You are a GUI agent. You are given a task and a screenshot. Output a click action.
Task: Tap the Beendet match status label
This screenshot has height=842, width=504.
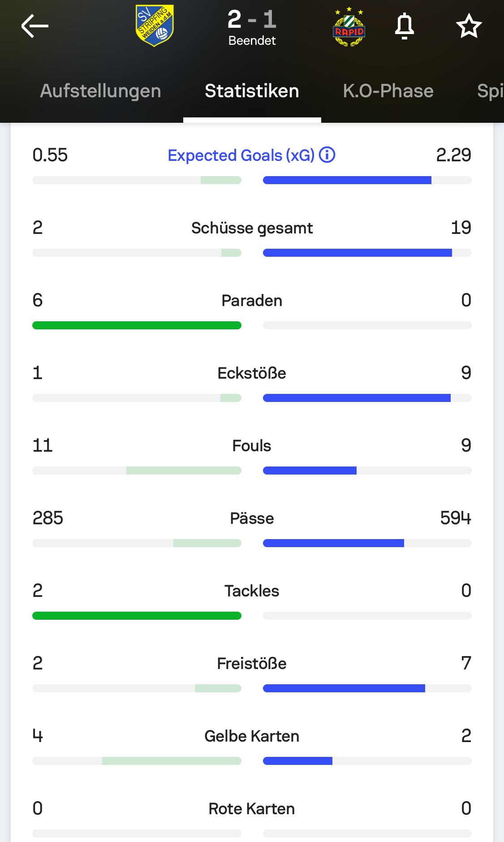(x=252, y=41)
